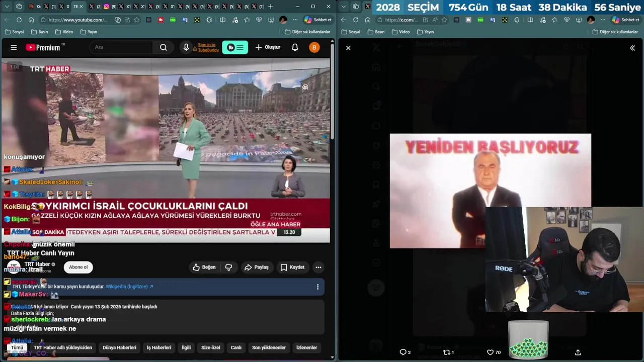Go back in the YouTube browser window
Screen dimensions: 644x362
tap(7, 20)
